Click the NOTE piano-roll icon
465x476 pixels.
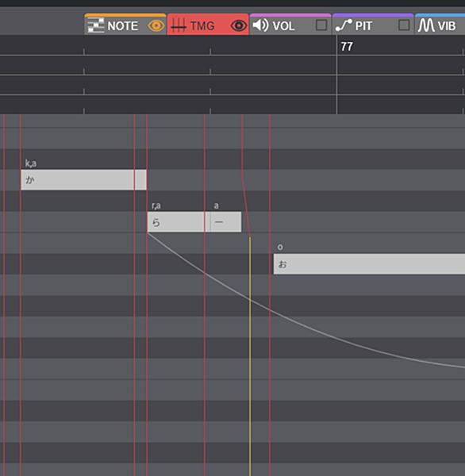(96, 25)
